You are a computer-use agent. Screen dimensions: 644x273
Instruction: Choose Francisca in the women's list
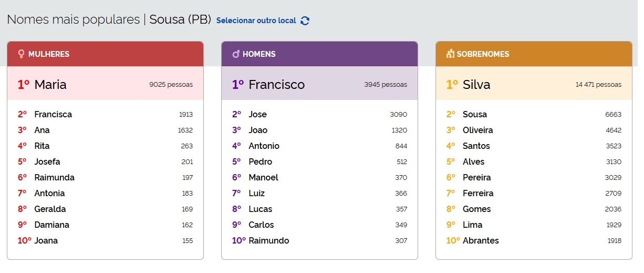[53, 114]
